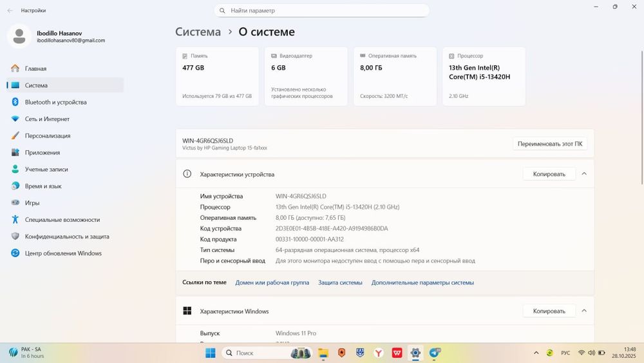Open WPS Office from the taskbar
This screenshot has height=363, width=644.
pos(397,353)
